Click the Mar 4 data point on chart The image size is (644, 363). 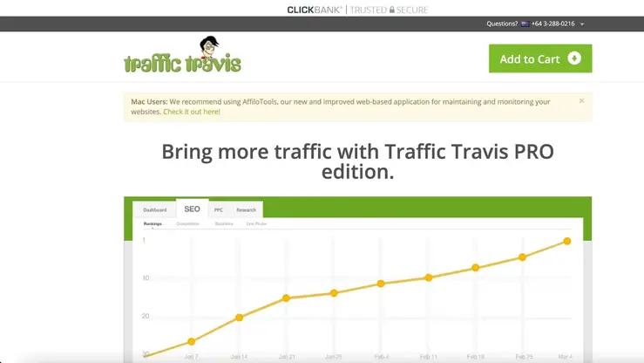point(566,241)
